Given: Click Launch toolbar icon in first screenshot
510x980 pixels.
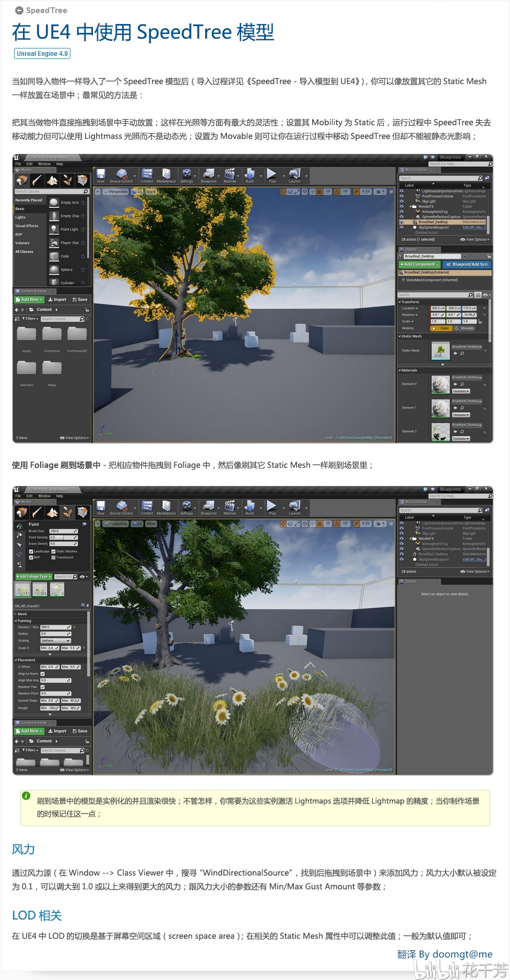Looking at the screenshot, I should [x=295, y=175].
